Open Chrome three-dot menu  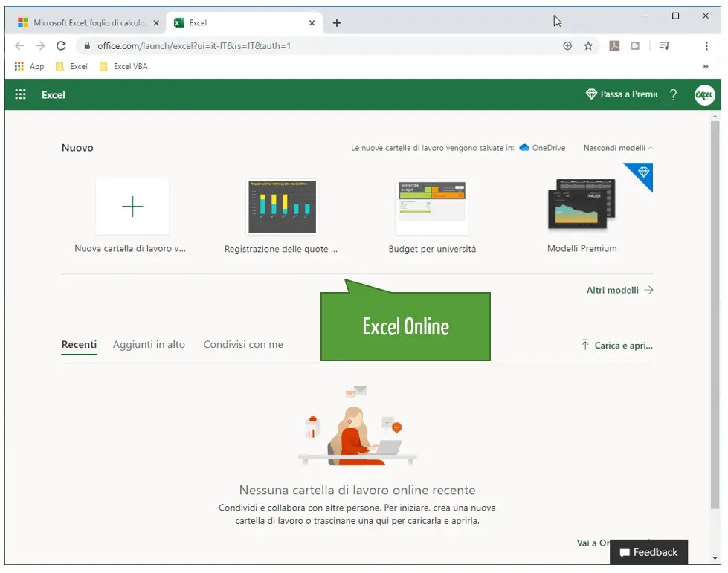click(706, 45)
